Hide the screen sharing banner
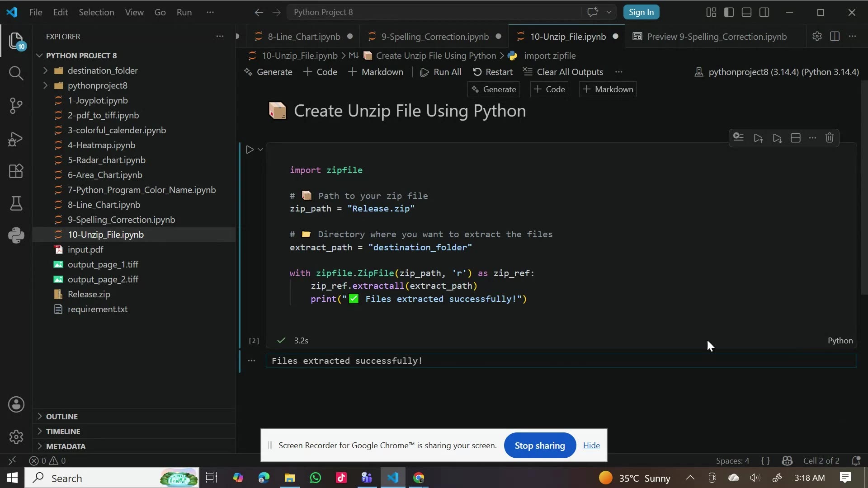This screenshot has height=488, width=868. point(591,446)
